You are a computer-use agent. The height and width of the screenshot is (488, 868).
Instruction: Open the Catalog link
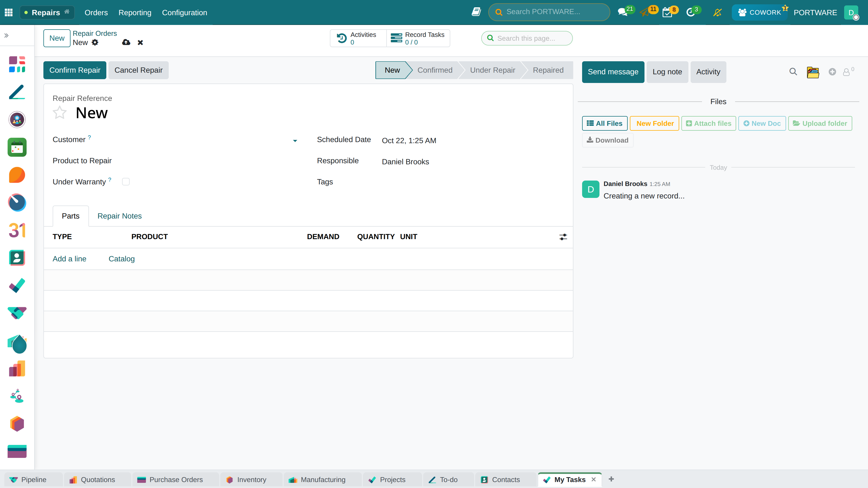coord(122,259)
